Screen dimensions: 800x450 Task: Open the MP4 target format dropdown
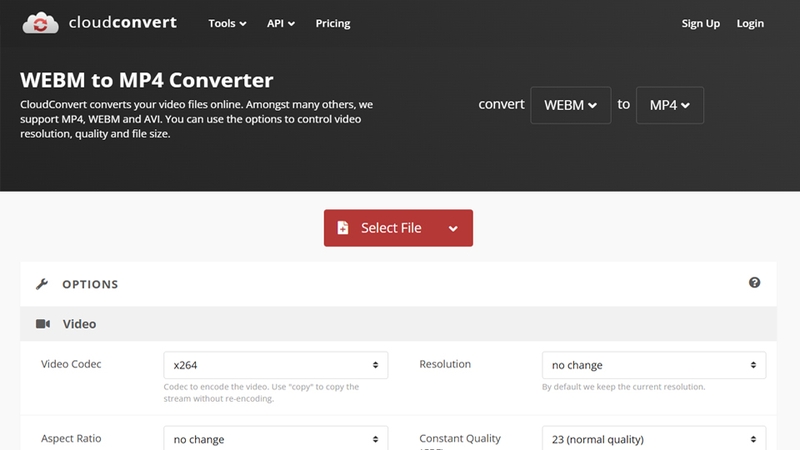click(669, 105)
